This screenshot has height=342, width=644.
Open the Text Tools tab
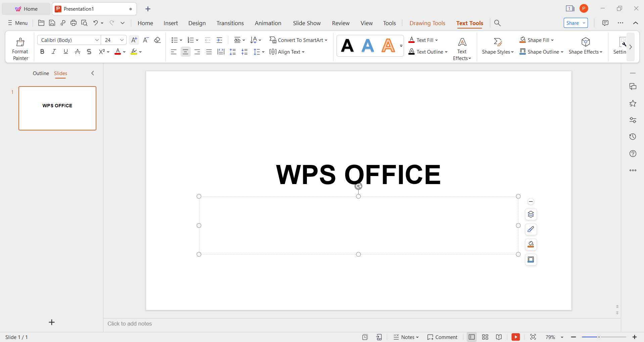(469, 23)
